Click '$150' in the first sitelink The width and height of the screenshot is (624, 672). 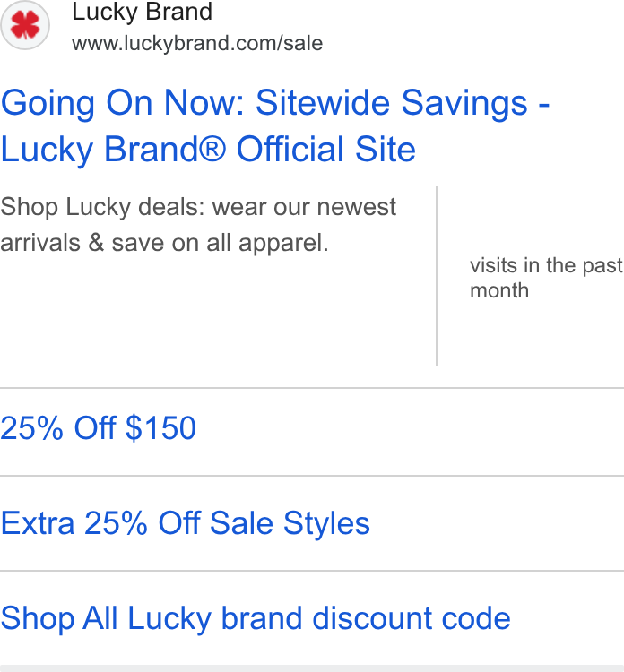160,427
